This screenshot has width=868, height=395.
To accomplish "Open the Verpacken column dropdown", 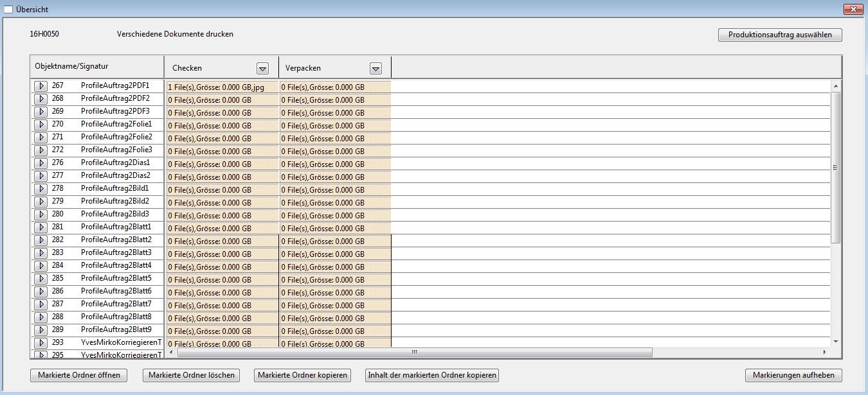I will 376,69.
